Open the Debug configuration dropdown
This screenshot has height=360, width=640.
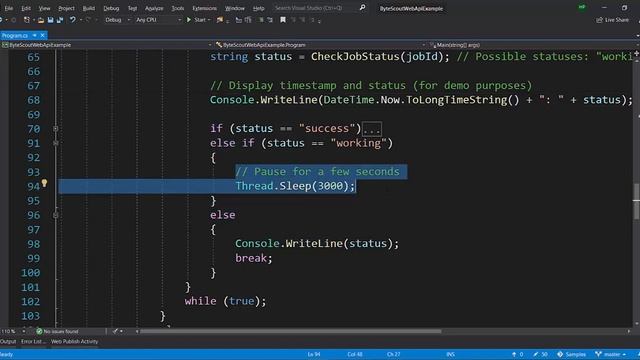[x=117, y=20]
